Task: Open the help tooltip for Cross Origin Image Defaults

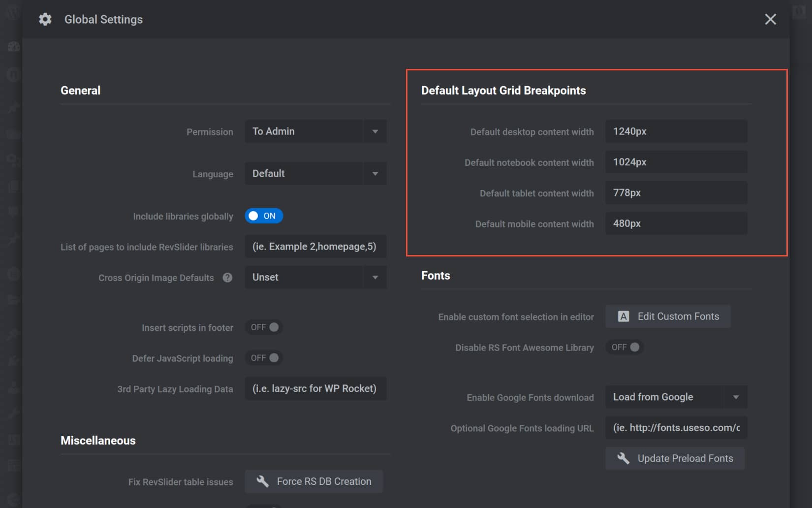Action: [x=227, y=277]
